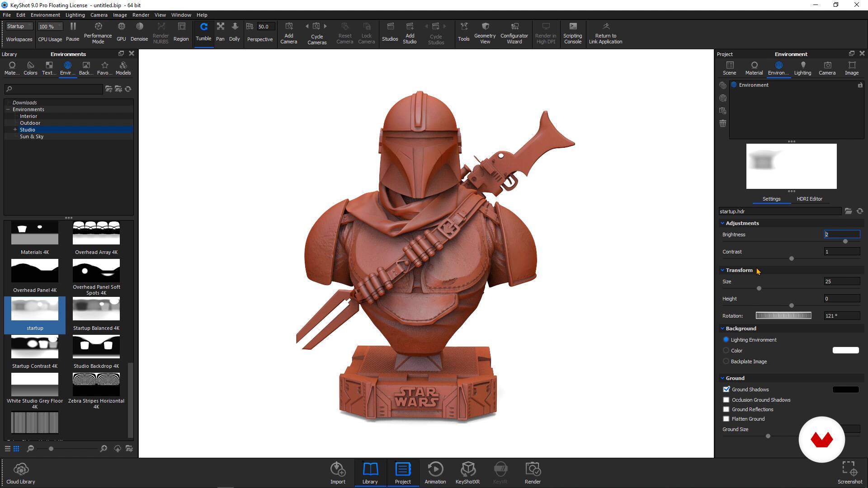
Task: Collapse the Background section
Action: click(722, 328)
